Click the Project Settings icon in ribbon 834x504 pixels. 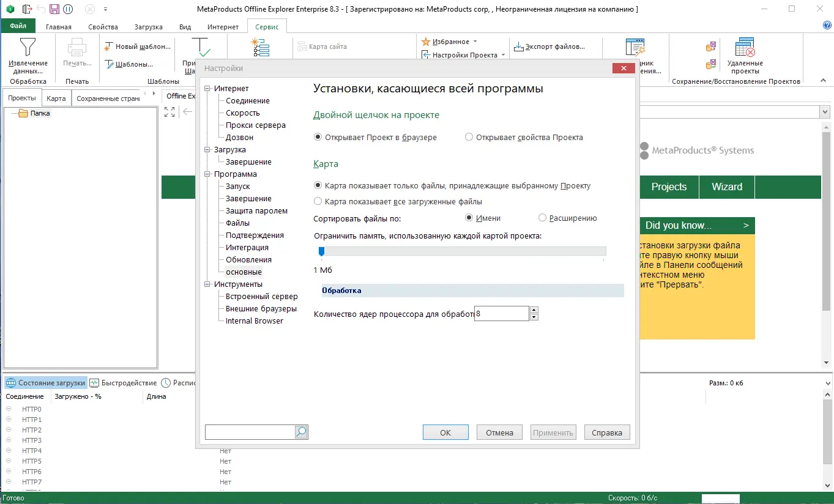pyautogui.click(x=426, y=55)
